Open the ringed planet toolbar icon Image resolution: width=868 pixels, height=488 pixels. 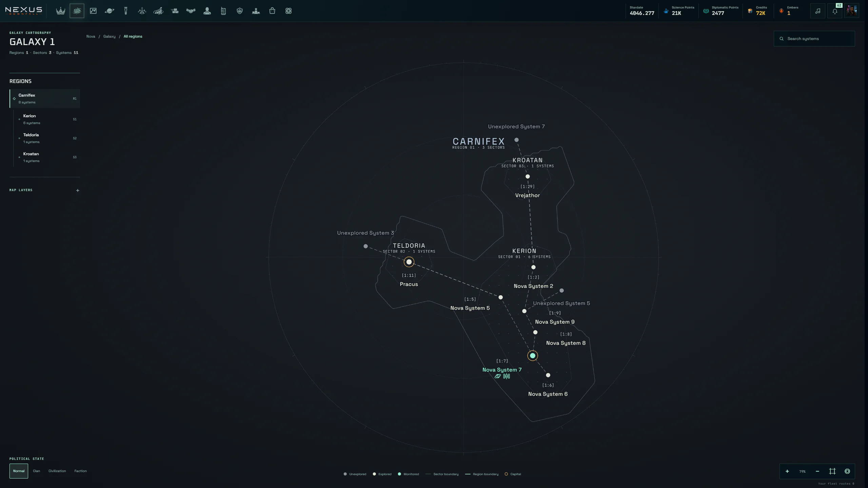click(x=110, y=11)
